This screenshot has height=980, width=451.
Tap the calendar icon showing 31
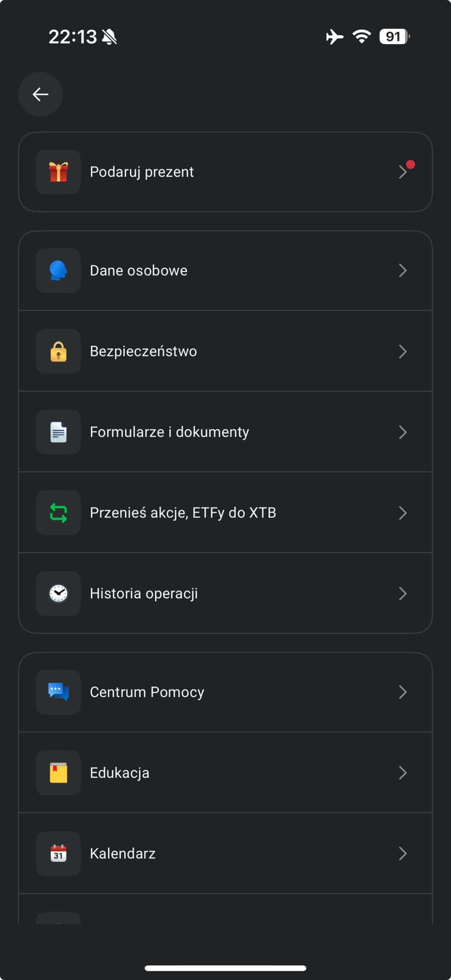coord(58,854)
